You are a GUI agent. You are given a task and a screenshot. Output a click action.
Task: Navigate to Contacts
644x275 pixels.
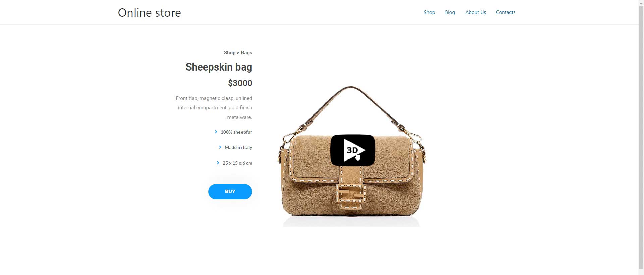click(505, 12)
